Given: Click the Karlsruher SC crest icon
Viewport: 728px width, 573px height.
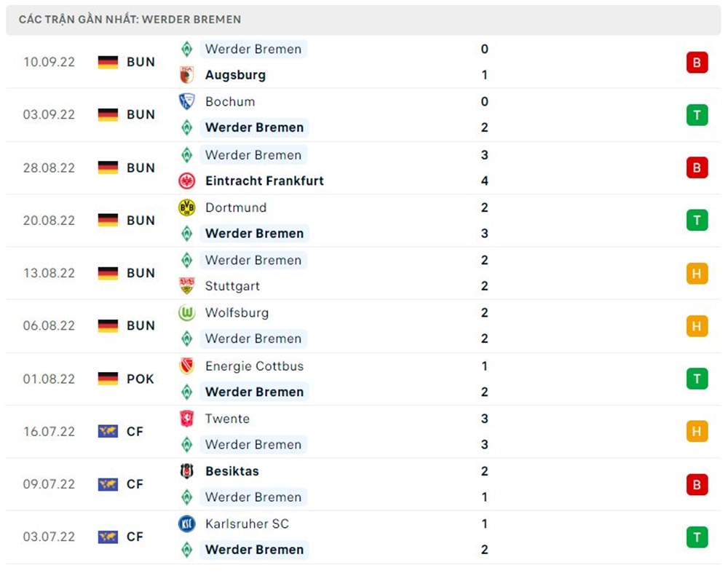Looking at the screenshot, I should [186, 523].
